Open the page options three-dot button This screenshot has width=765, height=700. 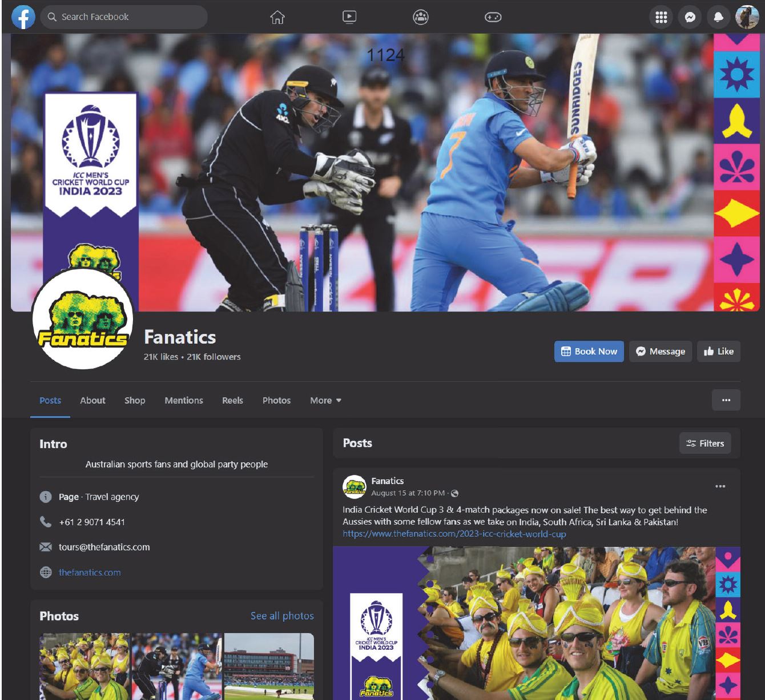[726, 400]
